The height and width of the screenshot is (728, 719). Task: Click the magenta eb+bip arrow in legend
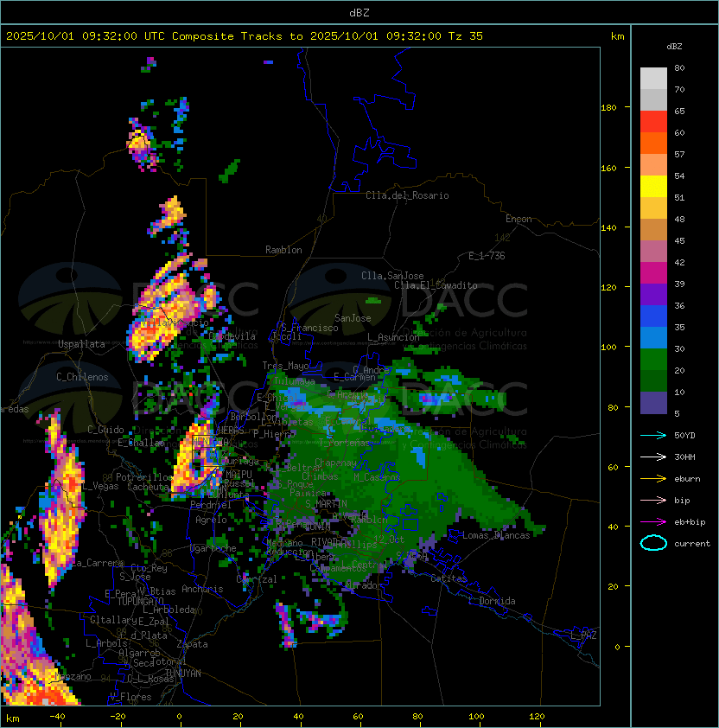[653, 522]
